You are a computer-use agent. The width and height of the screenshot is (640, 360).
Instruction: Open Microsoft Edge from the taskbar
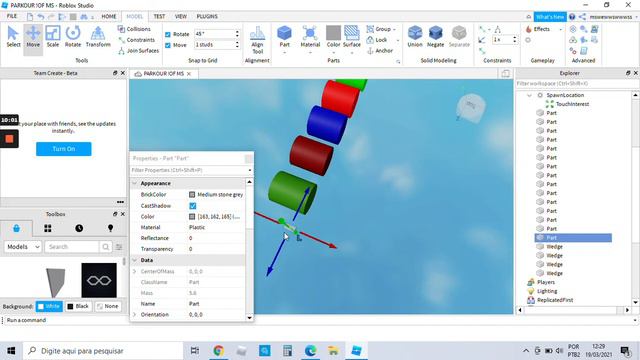(x=311, y=351)
